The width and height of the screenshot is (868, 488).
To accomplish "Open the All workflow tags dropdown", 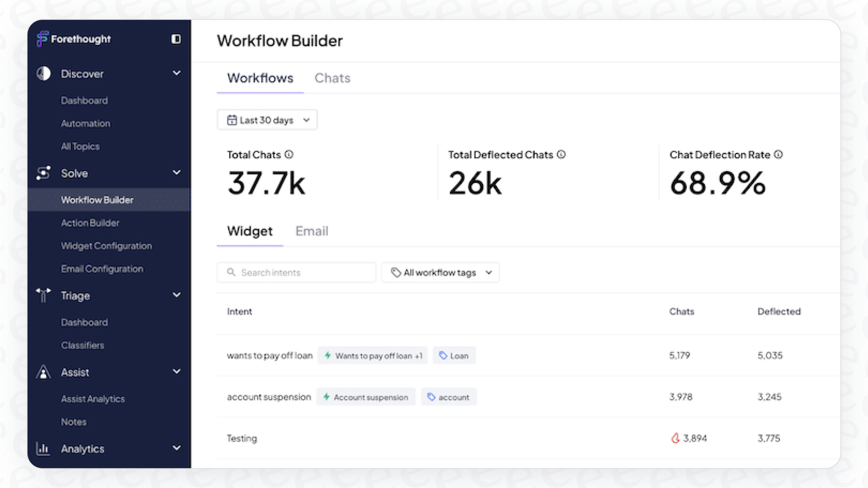I will (x=440, y=272).
